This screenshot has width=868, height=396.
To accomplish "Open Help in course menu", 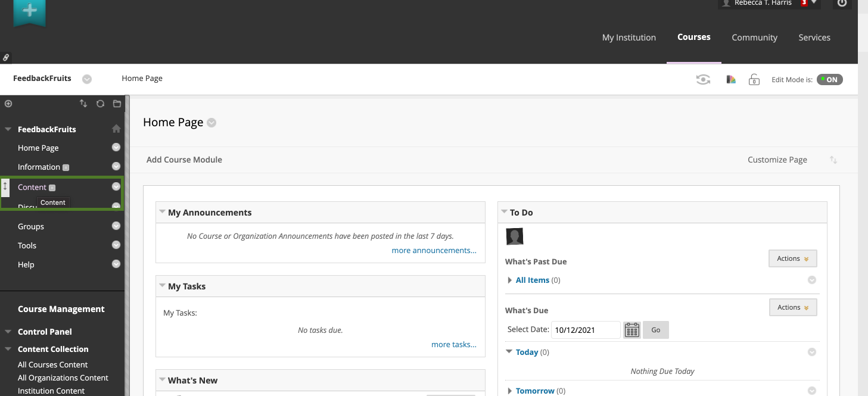I will tap(26, 264).
